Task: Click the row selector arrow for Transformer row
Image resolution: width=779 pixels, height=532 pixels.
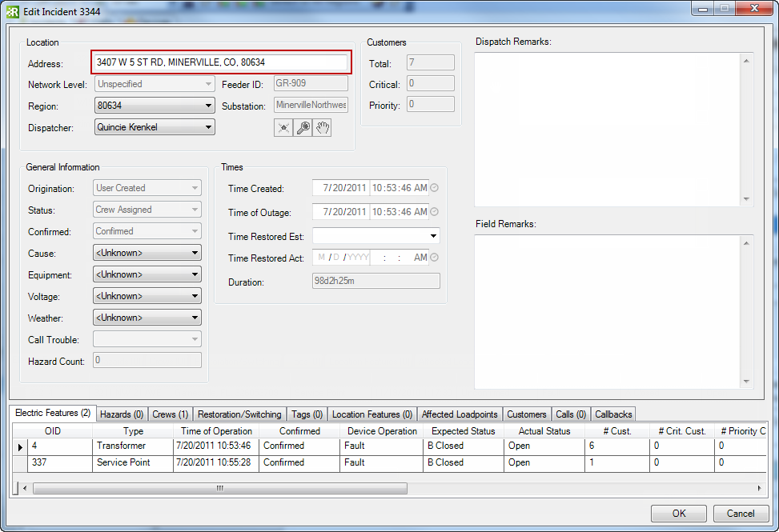Action: (x=20, y=447)
